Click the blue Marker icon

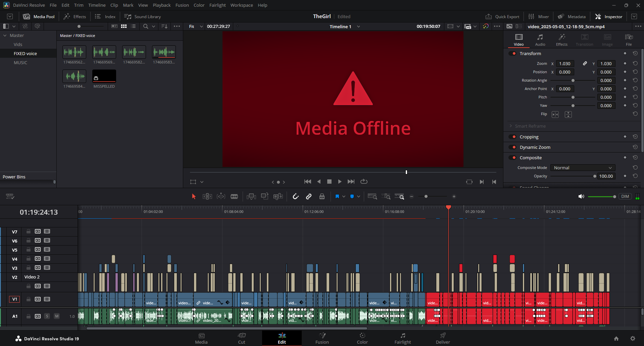tap(352, 197)
